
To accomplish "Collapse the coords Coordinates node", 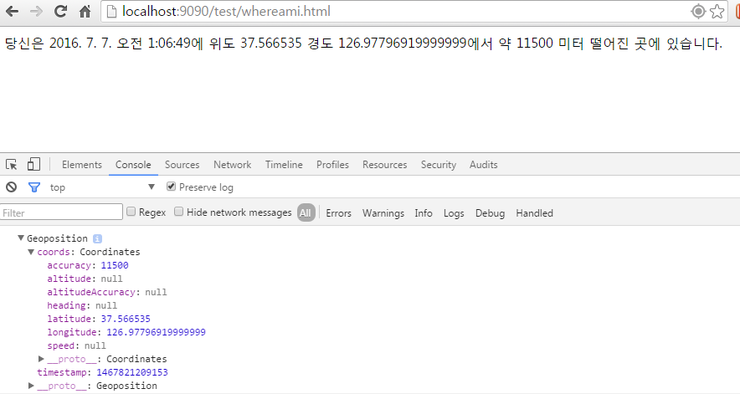I will [31, 251].
